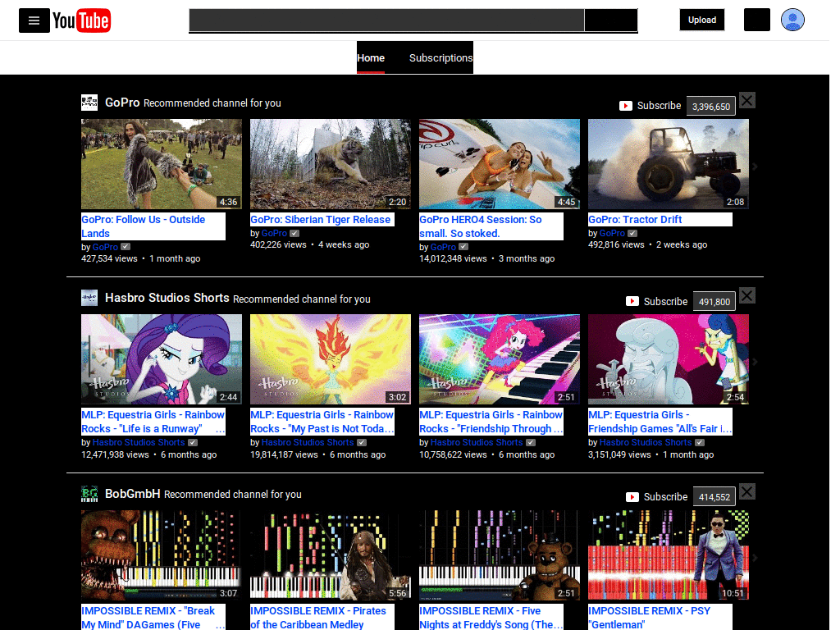Open the BobGmbH channel heading
This screenshot has width=840, height=630.
[x=132, y=493]
